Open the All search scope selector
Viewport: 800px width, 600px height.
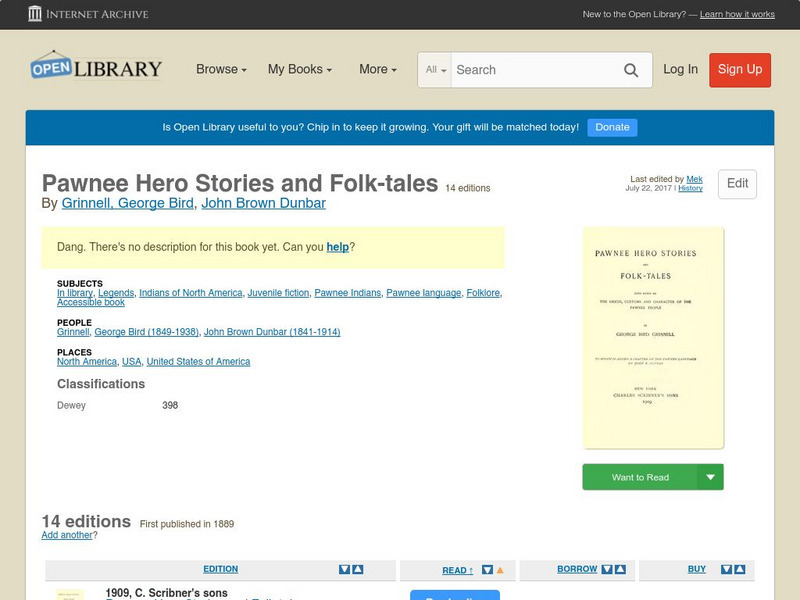(x=437, y=70)
